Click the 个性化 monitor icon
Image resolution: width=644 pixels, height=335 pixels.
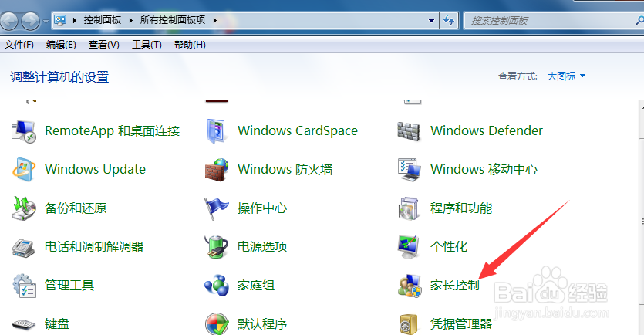[409, 247]
